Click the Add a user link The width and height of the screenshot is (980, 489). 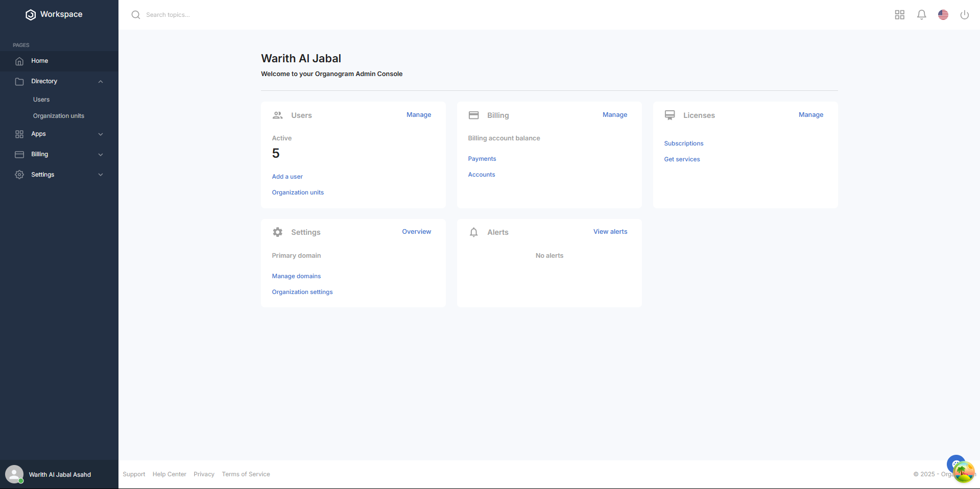[x=287, y=177]
